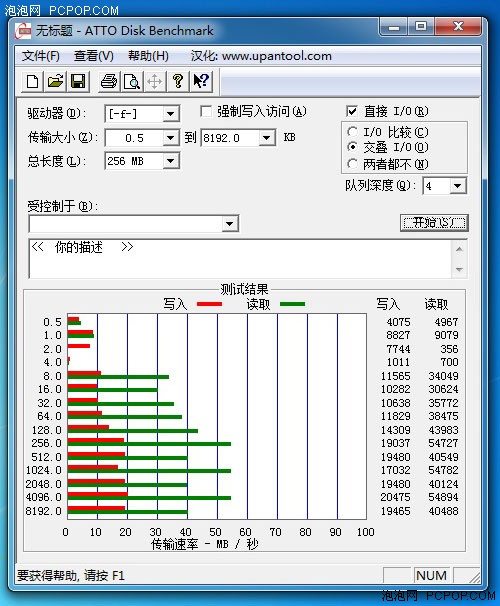Click description box scroll up arrow
The height and width of the screenshot is (606, 500).
459,249
